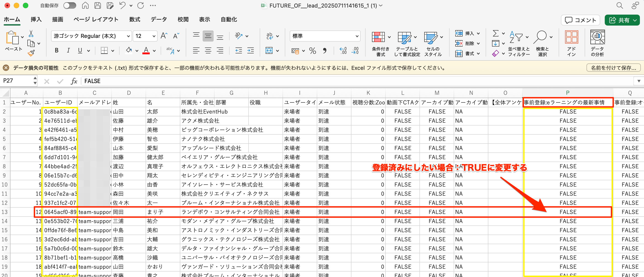Click the text orientation icon
This screenshot has height=277, width=644.
(x=239, y=36)
